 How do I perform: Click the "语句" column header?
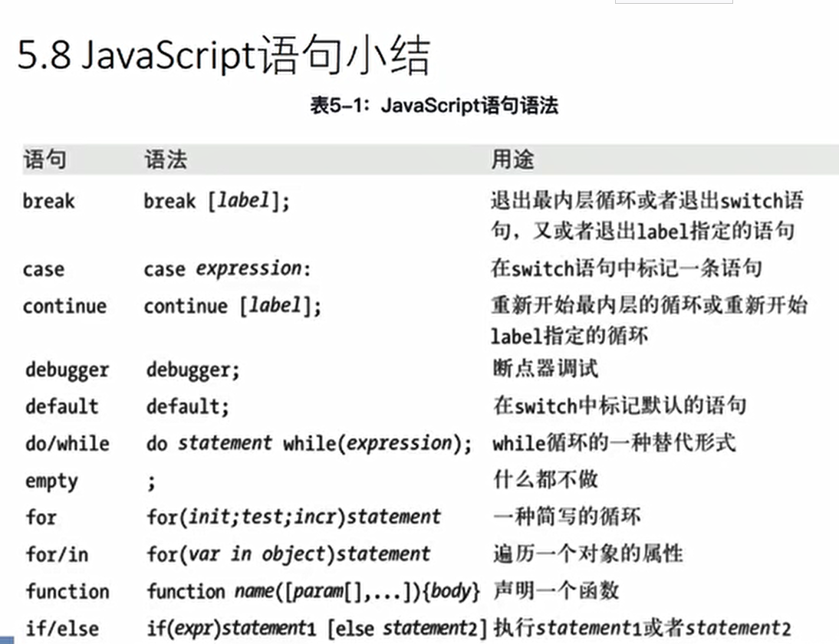[44, 159]
